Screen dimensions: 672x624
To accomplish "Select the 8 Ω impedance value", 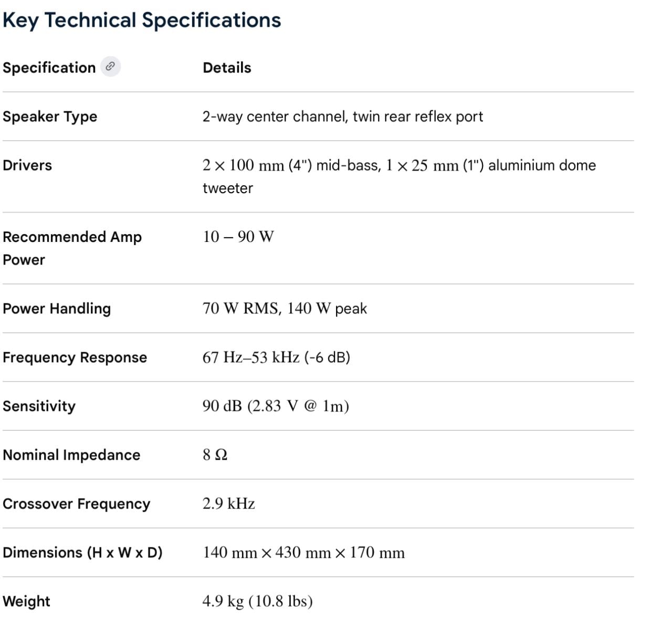I will [x=215, y=454].
